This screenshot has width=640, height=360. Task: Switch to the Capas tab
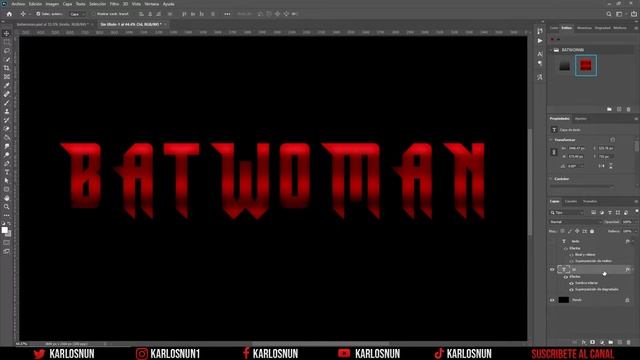click(x=554, y=201)
